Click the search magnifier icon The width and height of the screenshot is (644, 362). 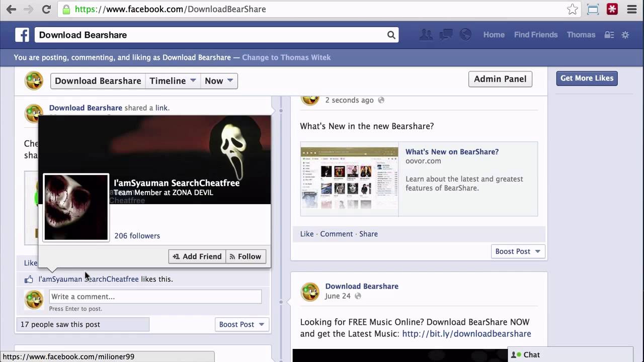click(391, 35)
